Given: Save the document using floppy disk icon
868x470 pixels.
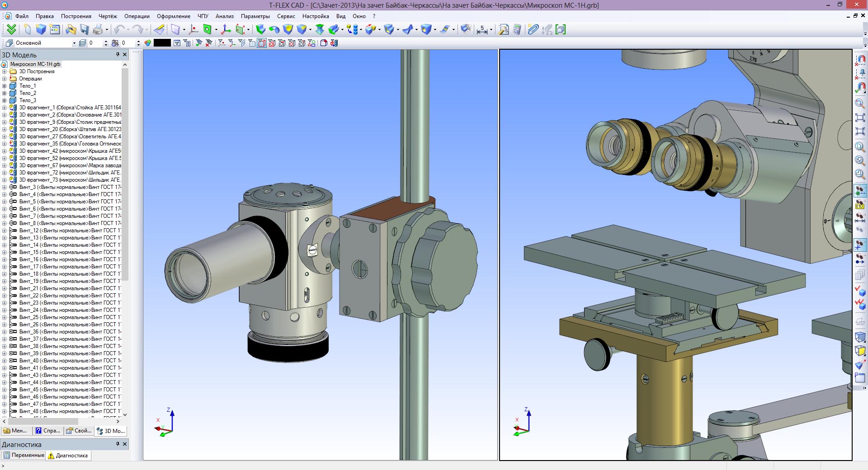Looking at the screenshot, I should [85, 29].
